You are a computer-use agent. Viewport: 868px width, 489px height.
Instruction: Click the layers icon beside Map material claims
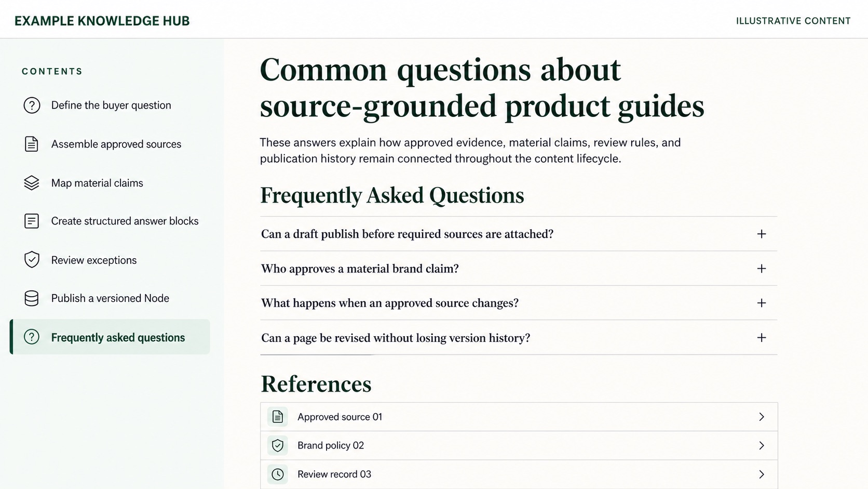(32, 183)
